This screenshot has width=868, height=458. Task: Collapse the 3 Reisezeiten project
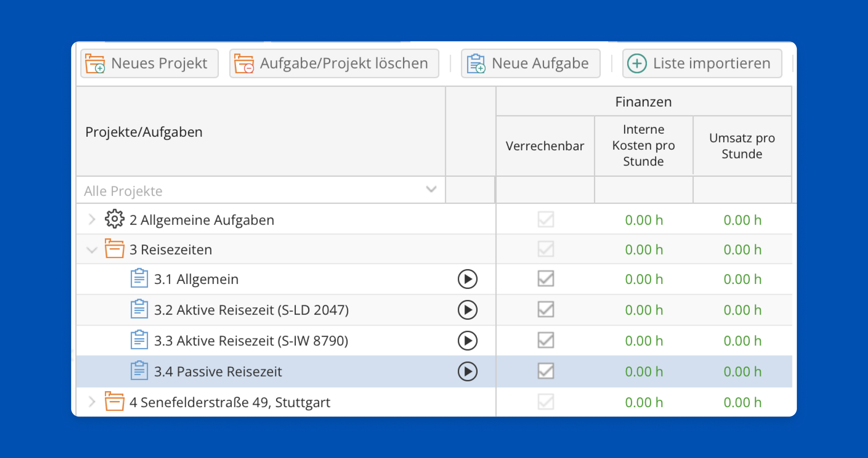point(92,250)
